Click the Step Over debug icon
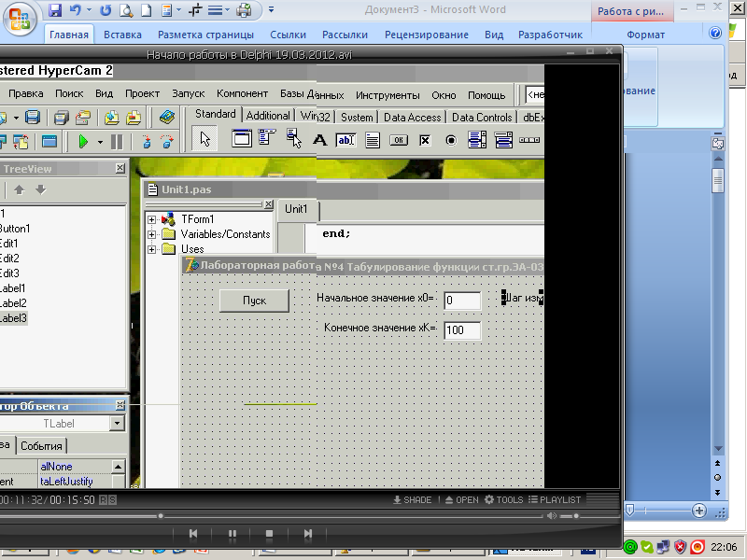The image size is (747, 560). pyautogui.click(x=167, y=142)
